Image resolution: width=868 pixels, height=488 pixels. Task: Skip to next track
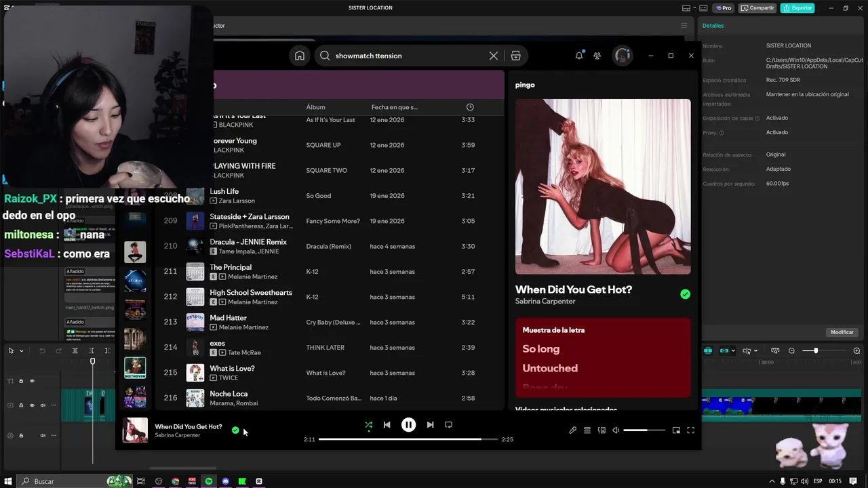coord(430,425)
